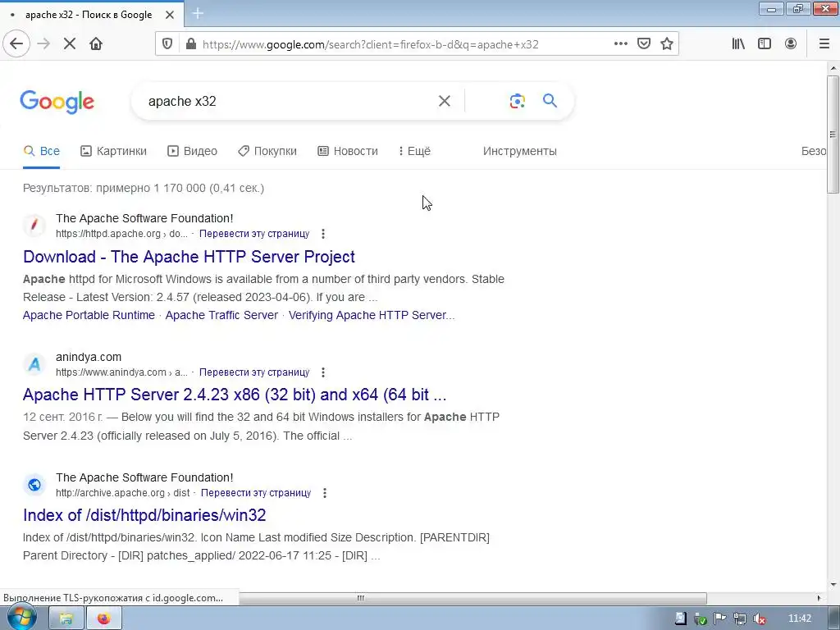The width and height of the screenshot is (840, 630).
Task: Open options for anindya.com result
Action: tap(322, 372)
